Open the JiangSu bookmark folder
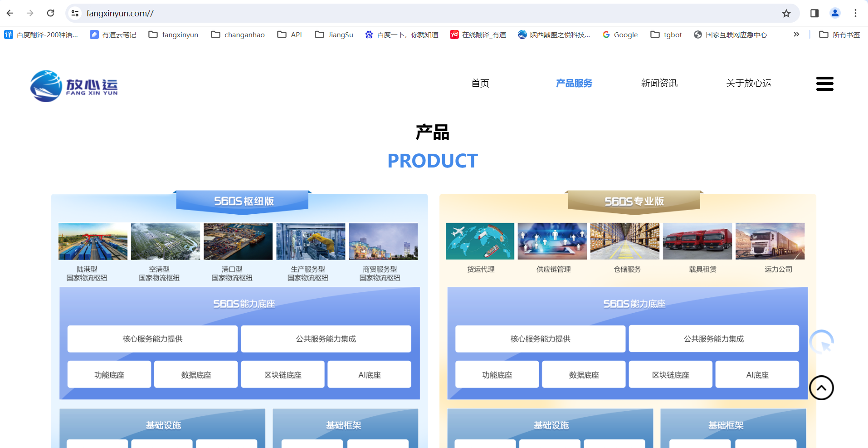868x448 pixels. [334, 34]
